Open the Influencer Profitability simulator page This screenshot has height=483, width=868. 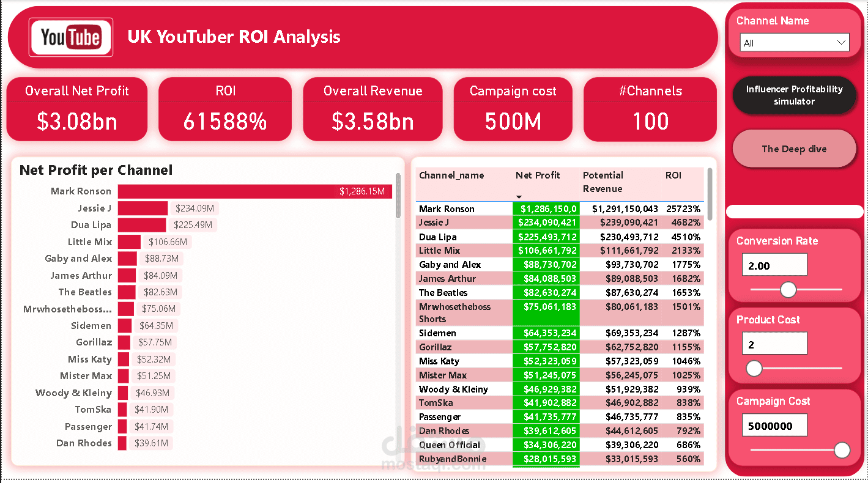click(x=794, y=95)
